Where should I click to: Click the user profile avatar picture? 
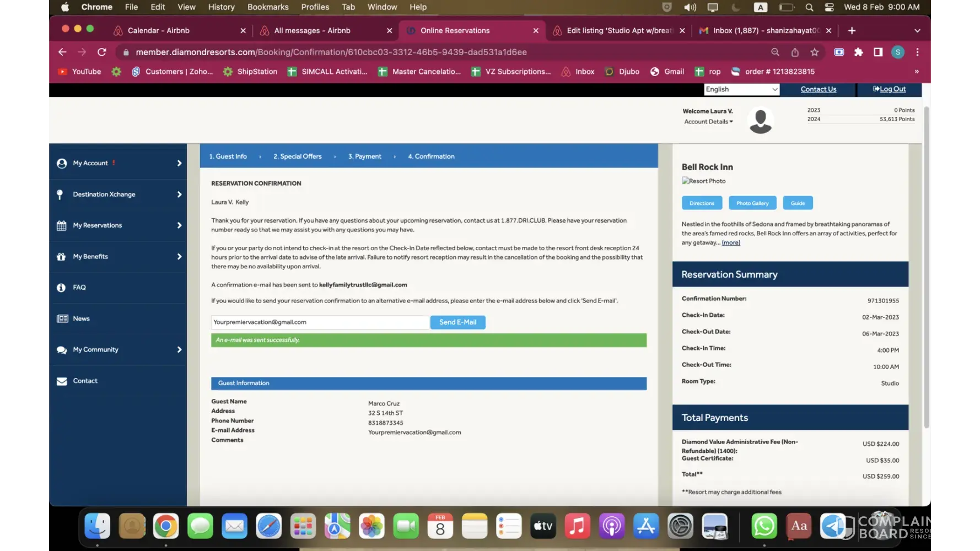tap(761, 120)
